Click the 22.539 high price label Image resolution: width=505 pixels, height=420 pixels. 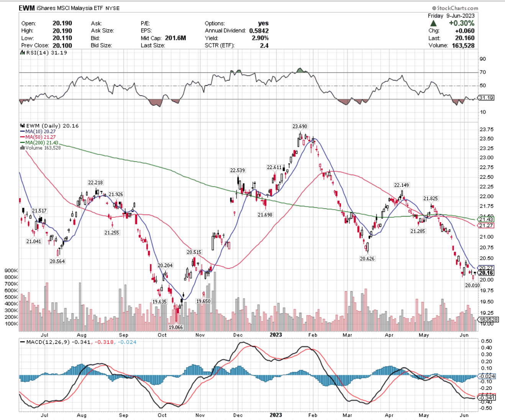coord(238,170)
